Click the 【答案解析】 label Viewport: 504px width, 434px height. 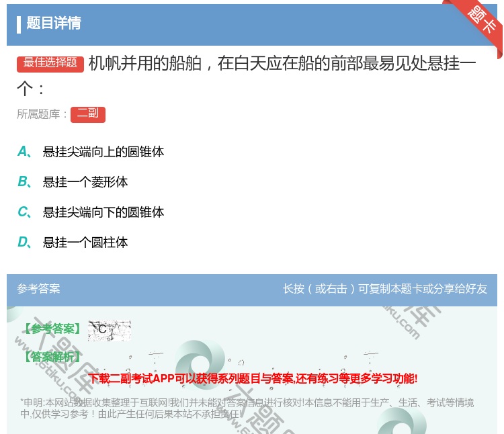[x=52, y=357]
